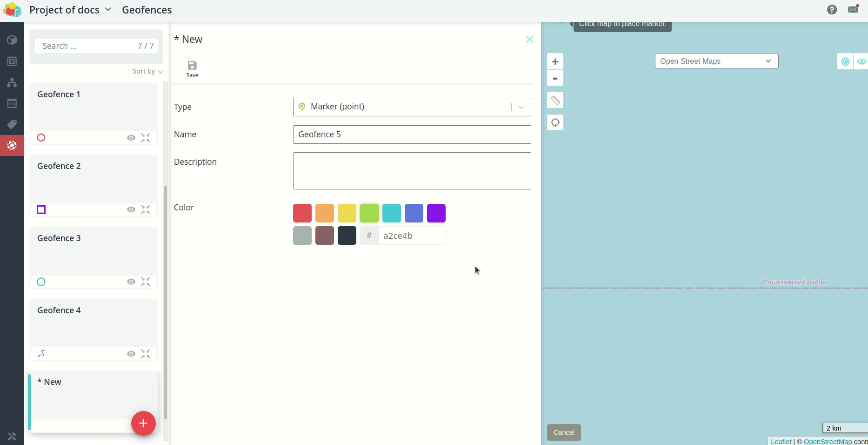Viewport: 868px width, 445px height.
Task: Toggle visibility of Geofence 1
Action: coord(131,138)
